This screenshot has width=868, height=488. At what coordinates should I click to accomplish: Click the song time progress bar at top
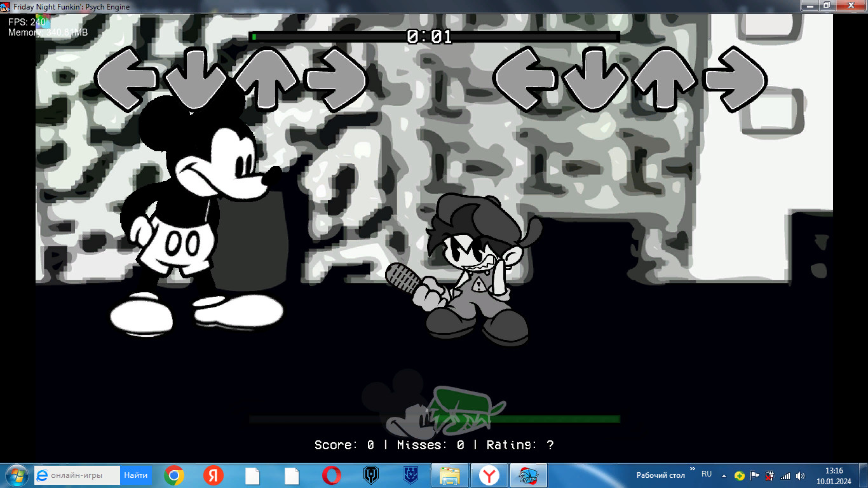[434, 37]
